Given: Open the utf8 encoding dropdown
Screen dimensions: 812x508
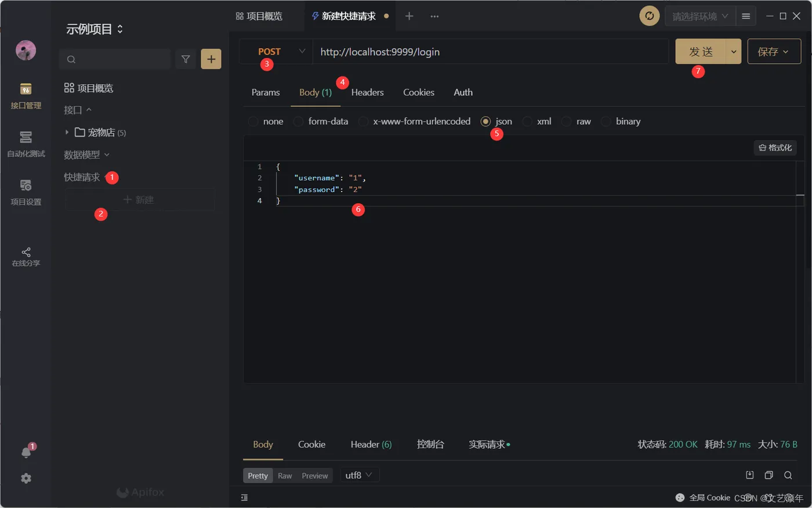Looking at the screenshot, I should click(360, 475).
